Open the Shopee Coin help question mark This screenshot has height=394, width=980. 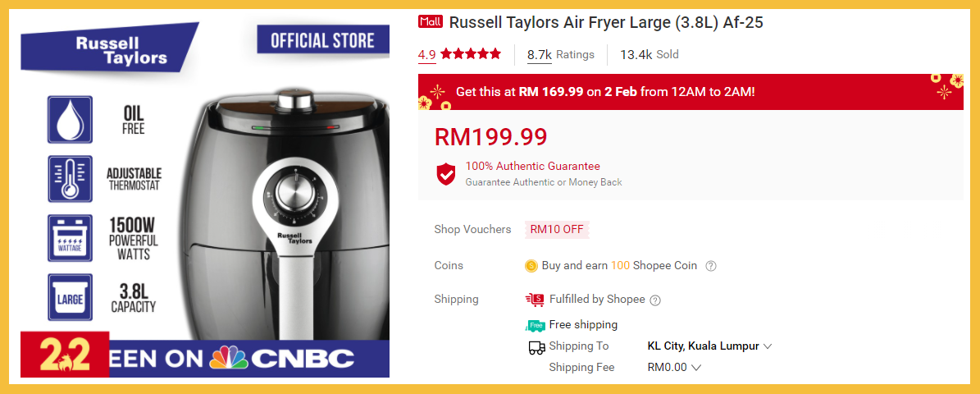[x=711, y=266]
